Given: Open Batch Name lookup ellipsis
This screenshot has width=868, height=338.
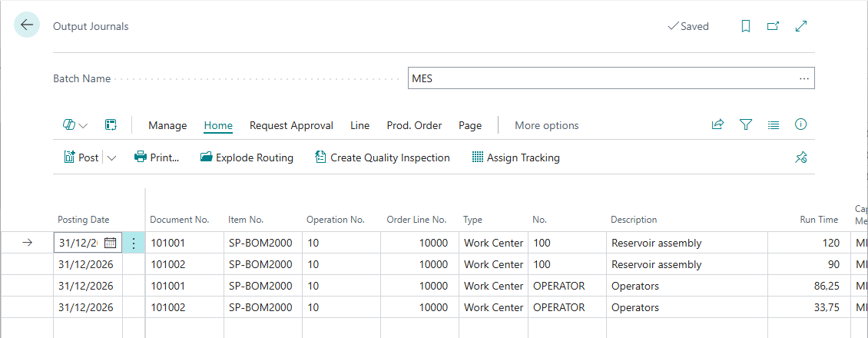Looking at the screenshot, I should click(804, 78).
